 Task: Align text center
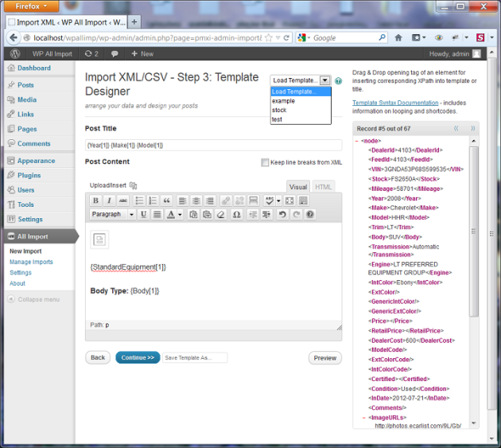(196, 201)
